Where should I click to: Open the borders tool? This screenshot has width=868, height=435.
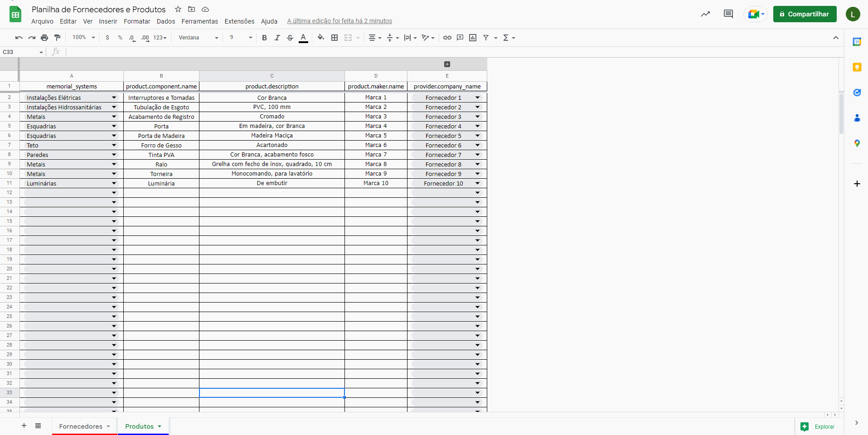click(335, 38)
